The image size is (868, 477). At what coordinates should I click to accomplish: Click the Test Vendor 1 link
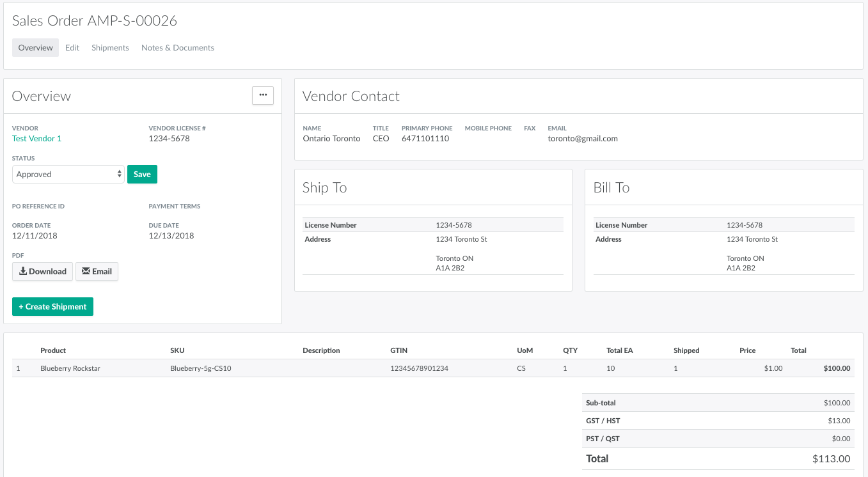[x=36, y=139]
